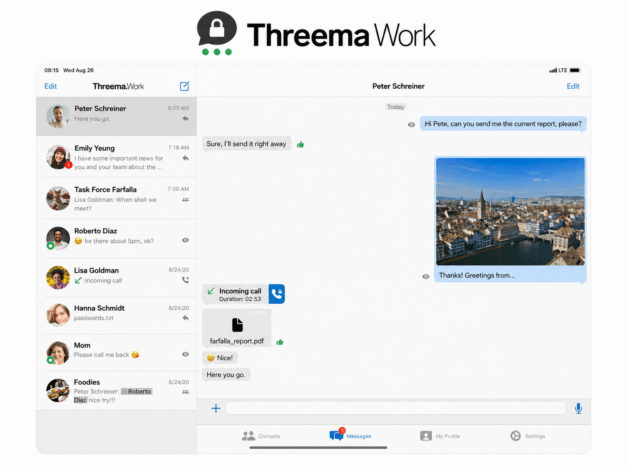This screenshot has height=470, width=627.
Task: Click Peter Schreiner's avatar picture
Action: 58,116
